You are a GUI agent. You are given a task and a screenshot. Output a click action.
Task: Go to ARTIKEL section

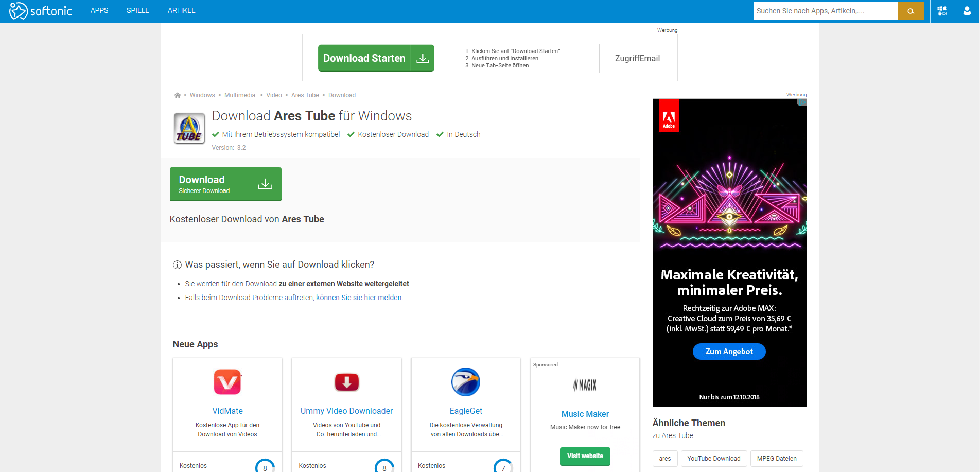(x=181, y=11)
